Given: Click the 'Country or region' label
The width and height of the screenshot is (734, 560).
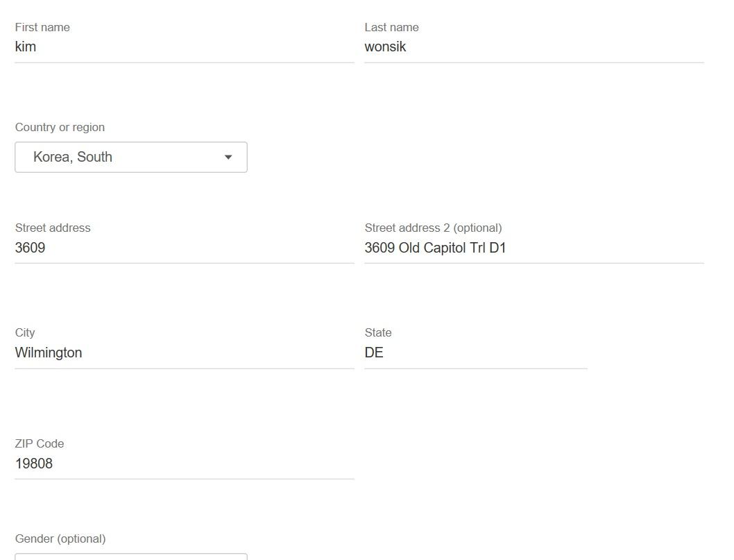Looking at the screenshot, I should 60,127.
